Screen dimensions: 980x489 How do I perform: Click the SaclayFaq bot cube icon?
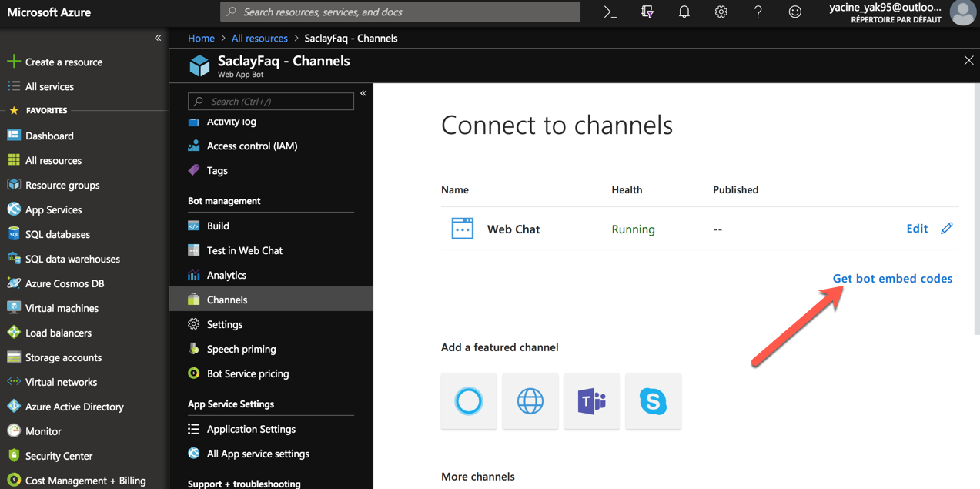coord(199,65)
